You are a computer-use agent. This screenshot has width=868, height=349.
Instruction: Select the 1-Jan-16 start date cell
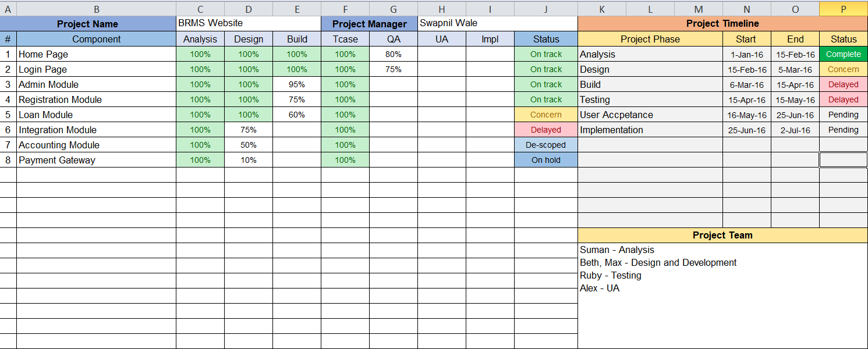(746, 54)
